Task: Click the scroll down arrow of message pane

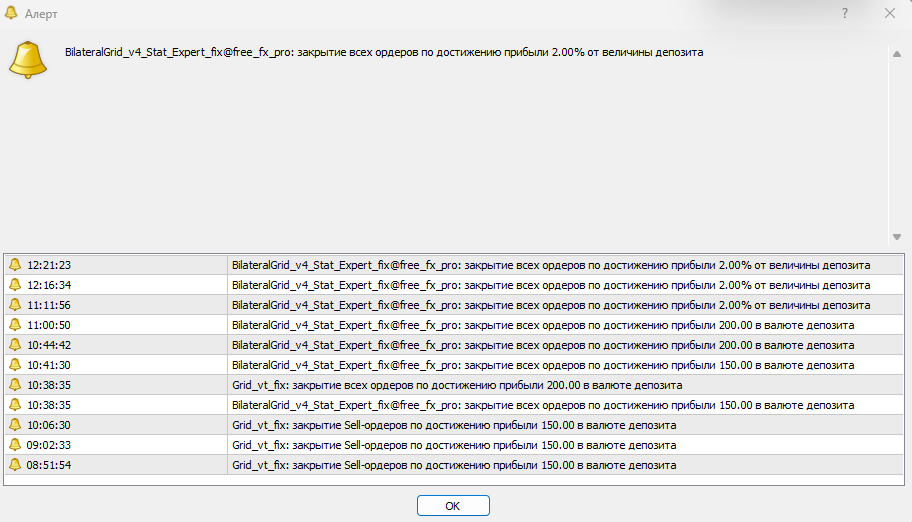Action: (897, 237)
